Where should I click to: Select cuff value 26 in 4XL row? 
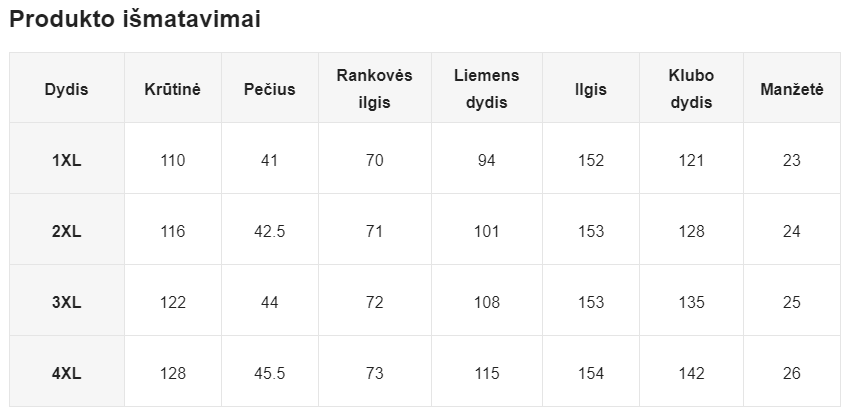point(791,373)
